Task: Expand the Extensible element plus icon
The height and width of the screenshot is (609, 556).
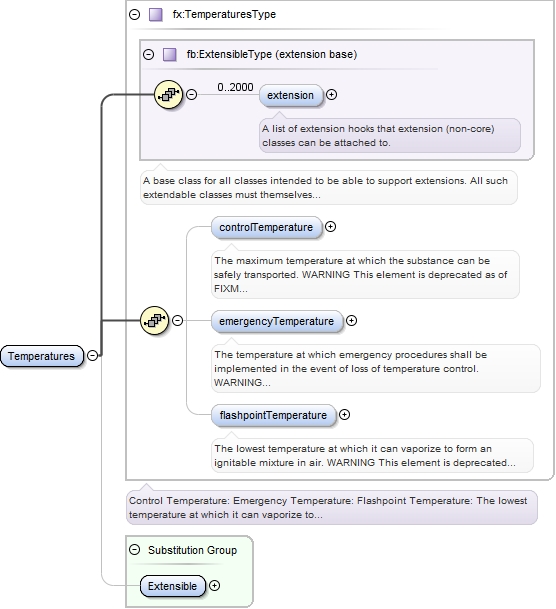Action: tap(214, 585)
